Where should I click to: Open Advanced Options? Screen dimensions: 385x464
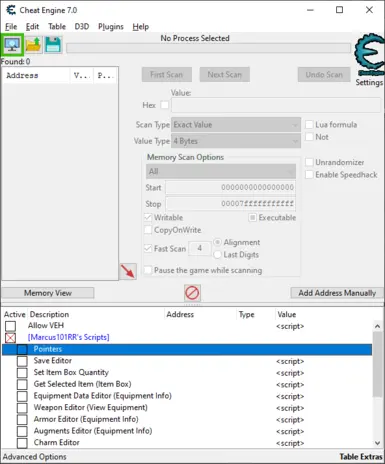[x=35, y=457]
